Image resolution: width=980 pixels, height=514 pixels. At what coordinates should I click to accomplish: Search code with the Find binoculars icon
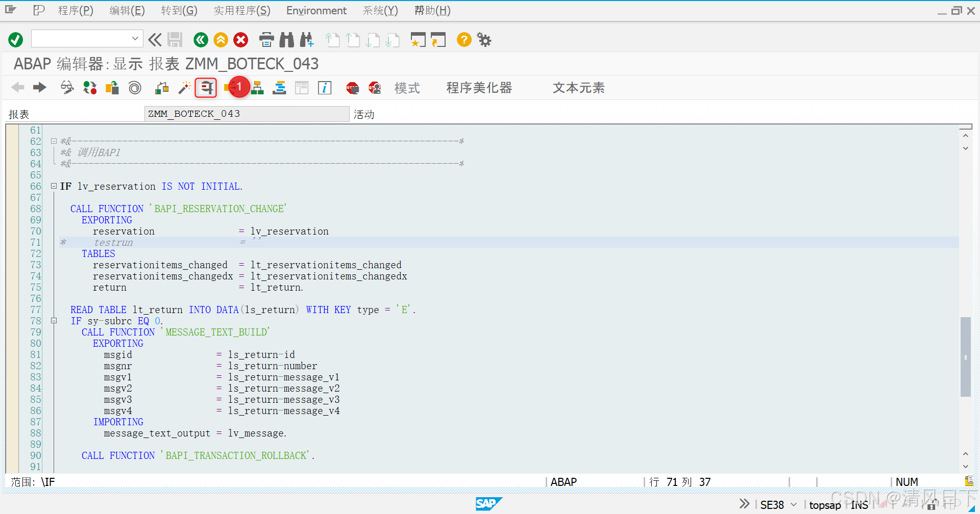pyautogui.click(x=287, y=39)
